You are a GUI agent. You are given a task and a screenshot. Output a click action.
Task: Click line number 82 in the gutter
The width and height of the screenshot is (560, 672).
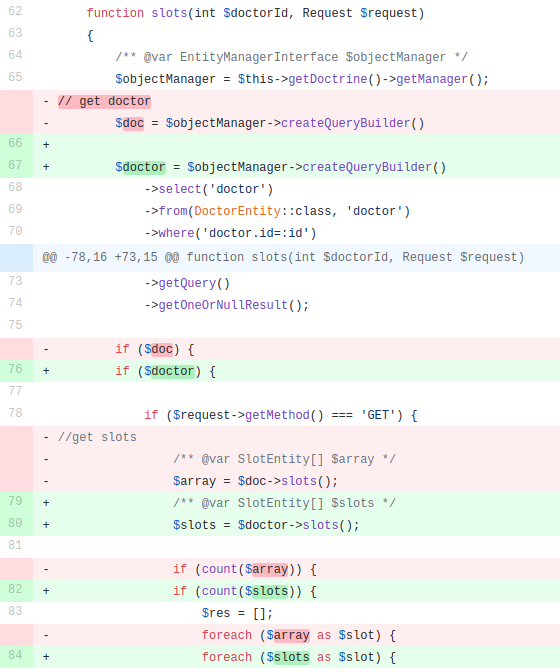15,589
